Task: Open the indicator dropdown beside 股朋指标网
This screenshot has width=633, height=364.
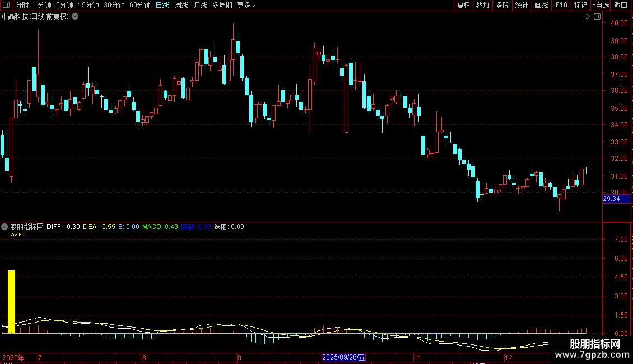Action: click(x=4, y=227)
